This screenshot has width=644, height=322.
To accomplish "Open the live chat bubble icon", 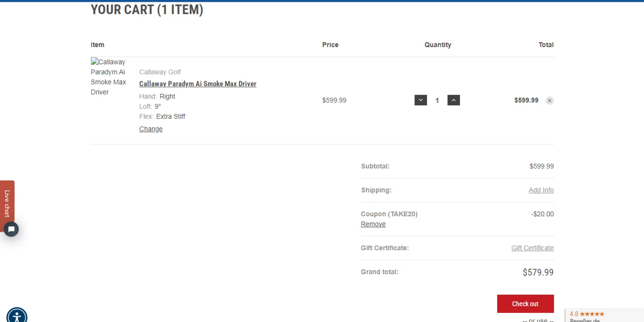I will pyautogui.click(x=11, y=229).
